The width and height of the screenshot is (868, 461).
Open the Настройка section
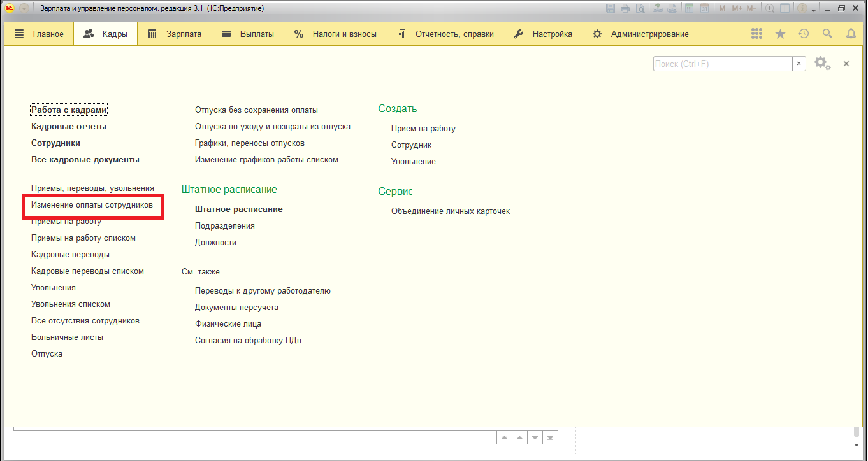coord(543,34)
